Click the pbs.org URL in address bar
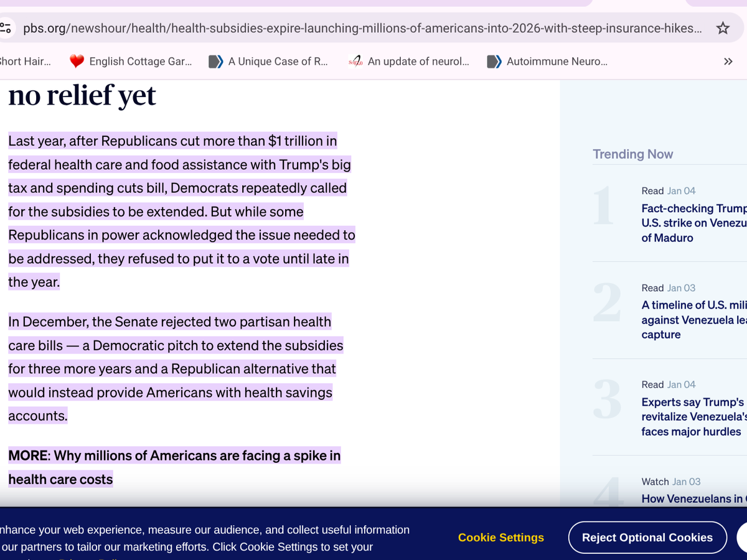 tap(361, 28)
